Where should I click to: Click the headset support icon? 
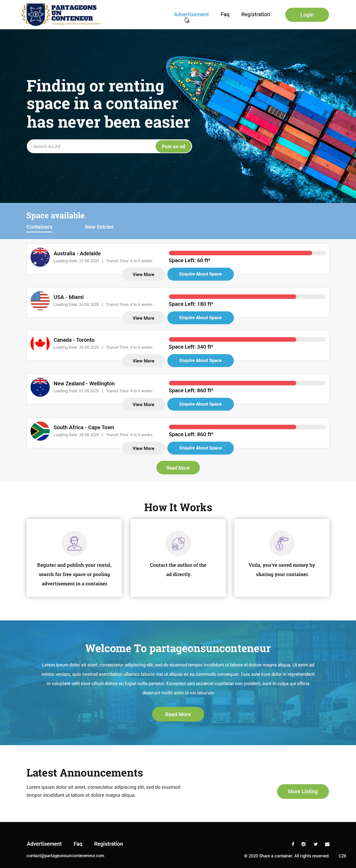(74, 543)
